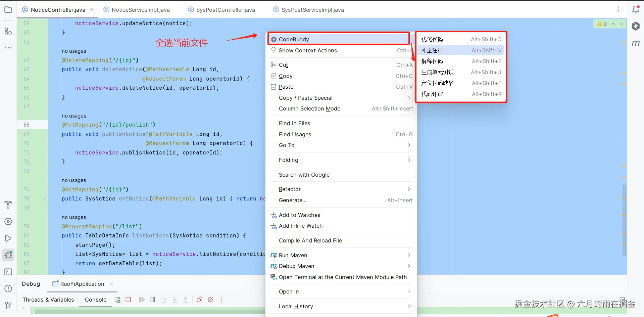Open the Build hammer tool window
Image resolution: width=644 pixels, height=317 pixels.
(x=8, y=205)
